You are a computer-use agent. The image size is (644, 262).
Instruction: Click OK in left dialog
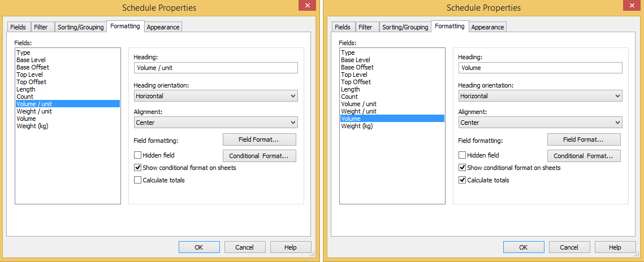(199, 247)
